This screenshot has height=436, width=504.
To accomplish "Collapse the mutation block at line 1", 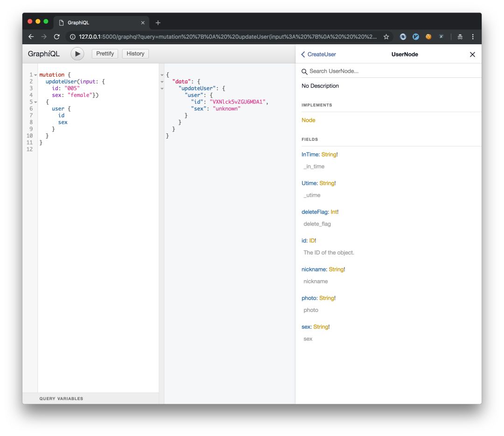I will [35, 75].
